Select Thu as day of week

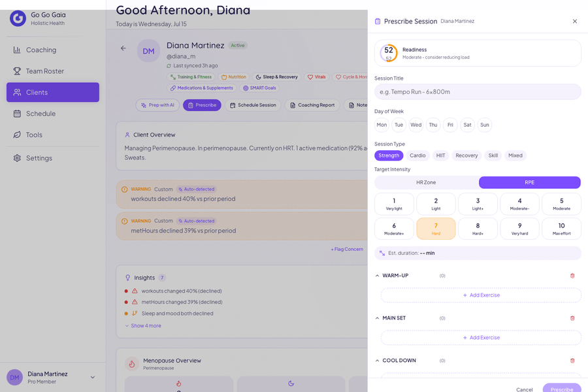433,125
